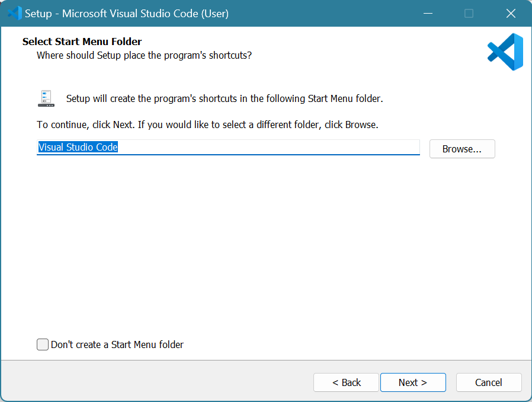
Task: Click the large Visual Studio Code logo
Action: tap(505, 52)
